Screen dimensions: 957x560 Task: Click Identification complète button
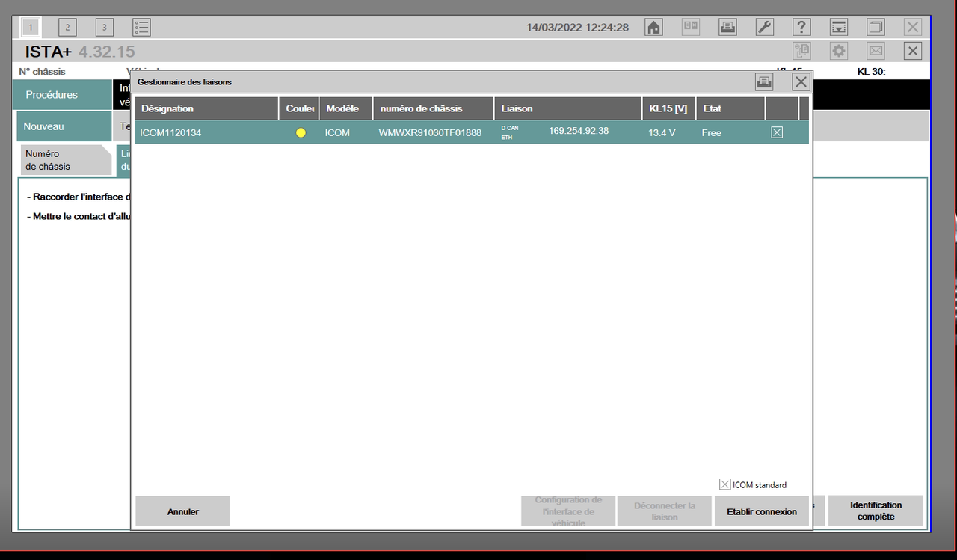876,511
